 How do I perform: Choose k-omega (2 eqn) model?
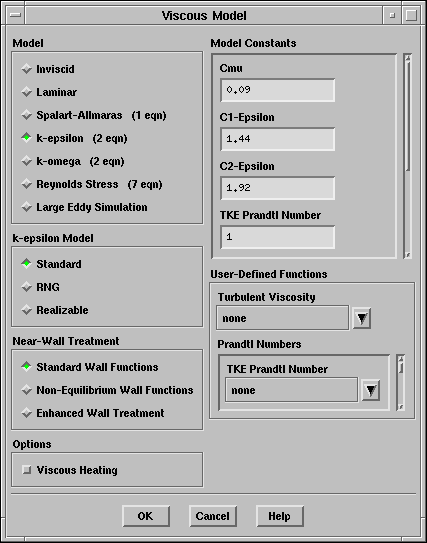tap(73, 161)
